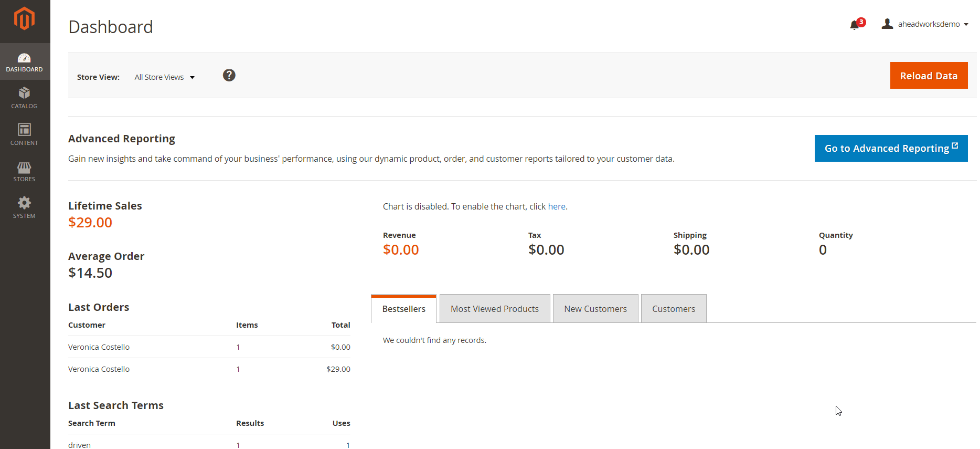Click the 'here' link to enable chart
The image size is (980, 449).
tap(556, 207)
